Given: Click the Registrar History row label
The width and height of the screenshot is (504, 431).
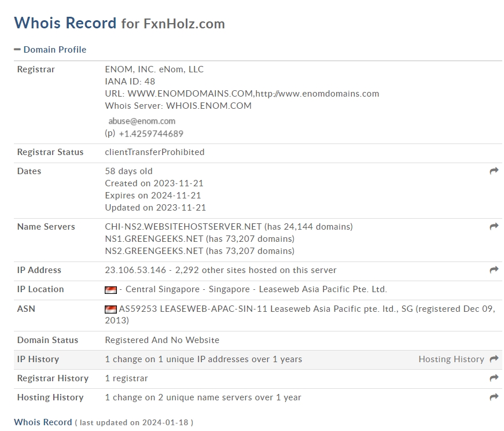Looking at the screenshot, I should tap(53, 378).
